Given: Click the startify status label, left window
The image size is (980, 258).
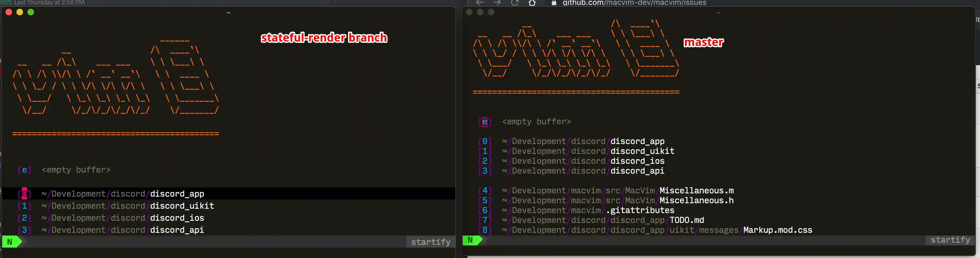Looking at the screenshot, I should point(431,242).
